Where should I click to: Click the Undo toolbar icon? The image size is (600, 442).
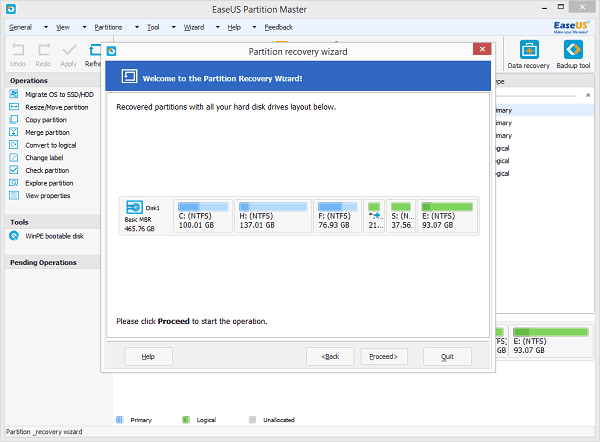[x=18, y=50]
